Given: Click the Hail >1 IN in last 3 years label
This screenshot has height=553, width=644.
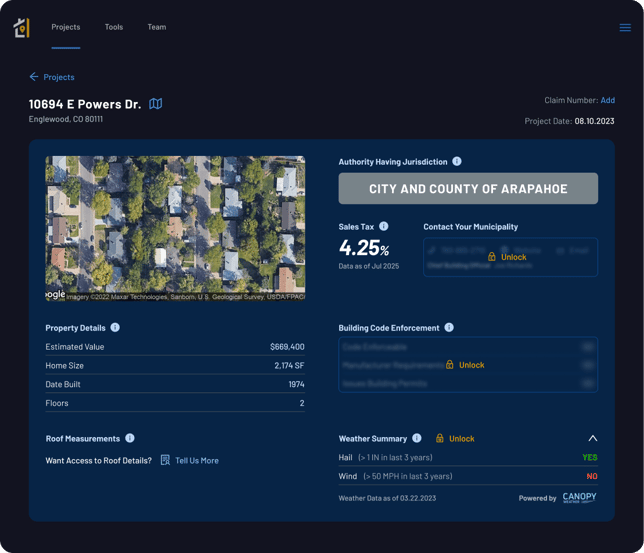Looking at the screenshot, I should tap(385, 457).
